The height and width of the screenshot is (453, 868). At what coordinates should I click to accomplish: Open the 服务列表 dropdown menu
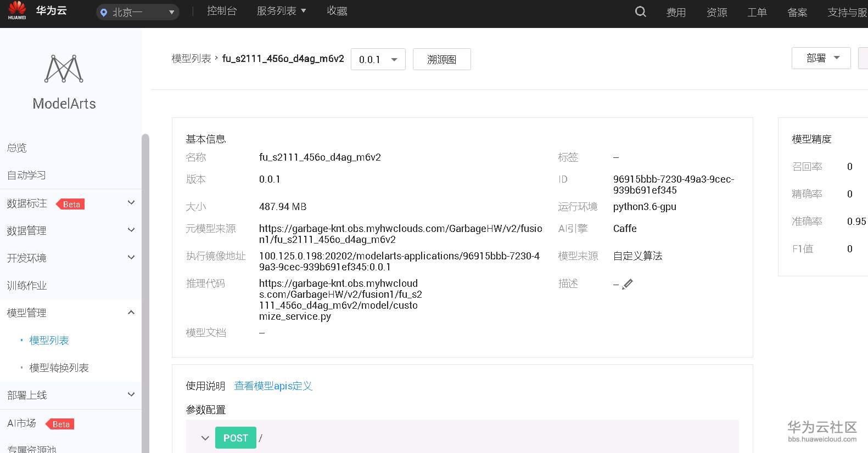tap(282, 11)
